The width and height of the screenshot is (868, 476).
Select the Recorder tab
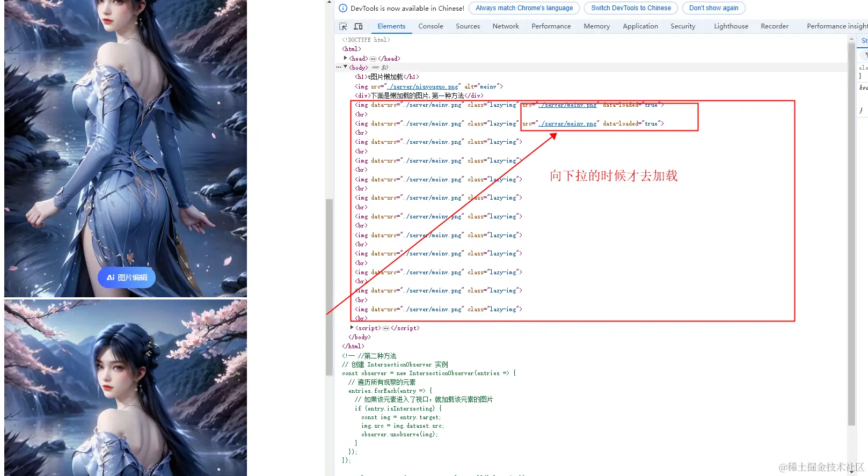(774, 26)
